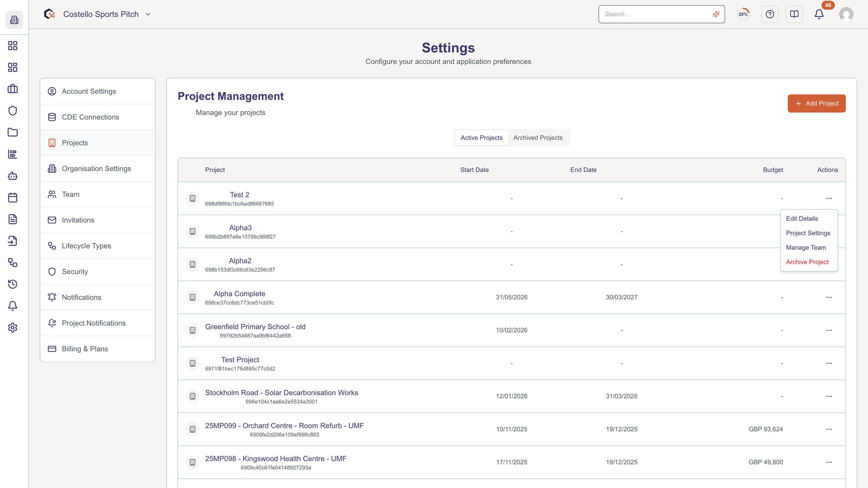Select the history clock icon in sidebar
The image size is (868, 488).
click(x=13, y=284)
